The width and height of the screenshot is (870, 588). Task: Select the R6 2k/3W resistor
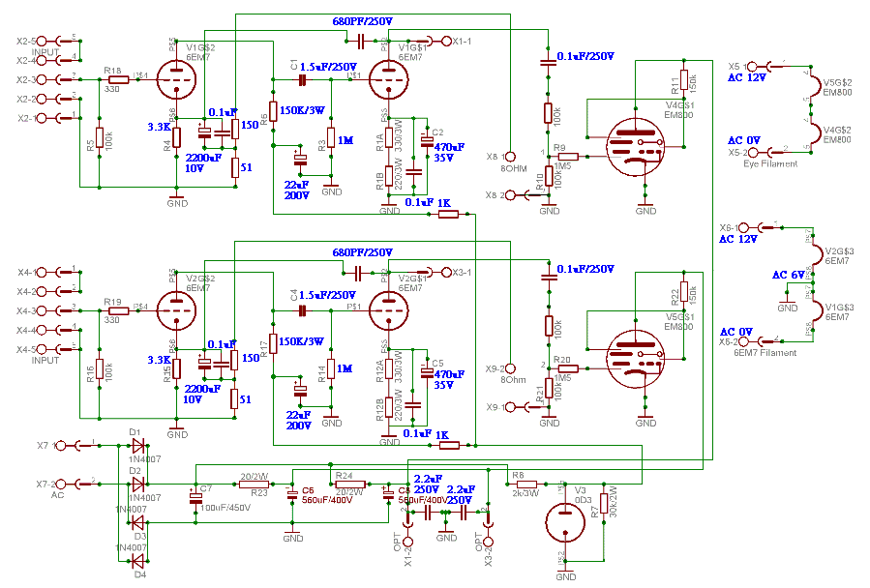pyautogui.click(x=525, y=484)
